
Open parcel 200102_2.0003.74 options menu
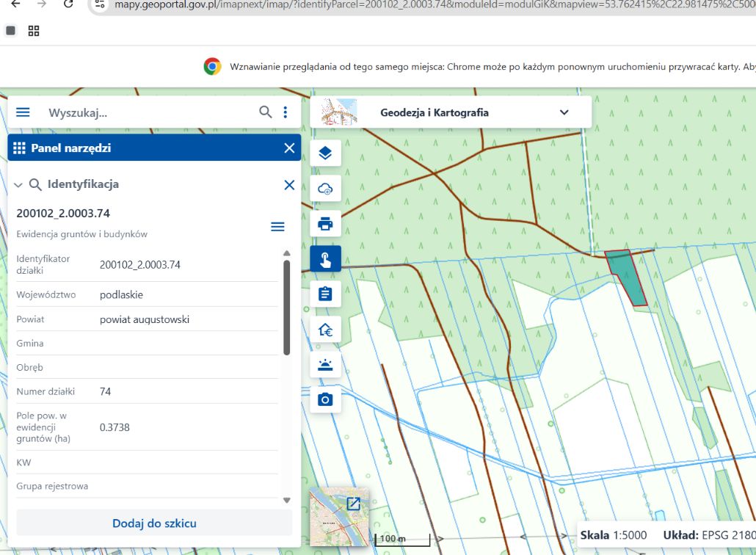[x=277, y=226]
